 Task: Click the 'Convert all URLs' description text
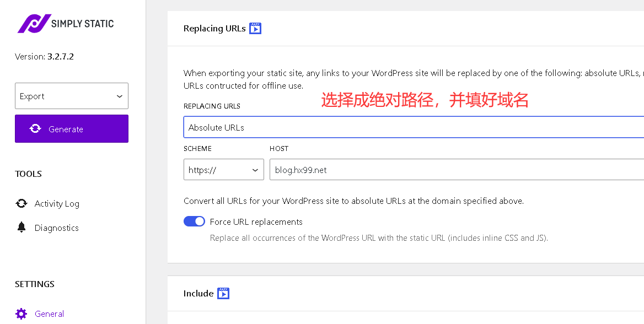353,201
